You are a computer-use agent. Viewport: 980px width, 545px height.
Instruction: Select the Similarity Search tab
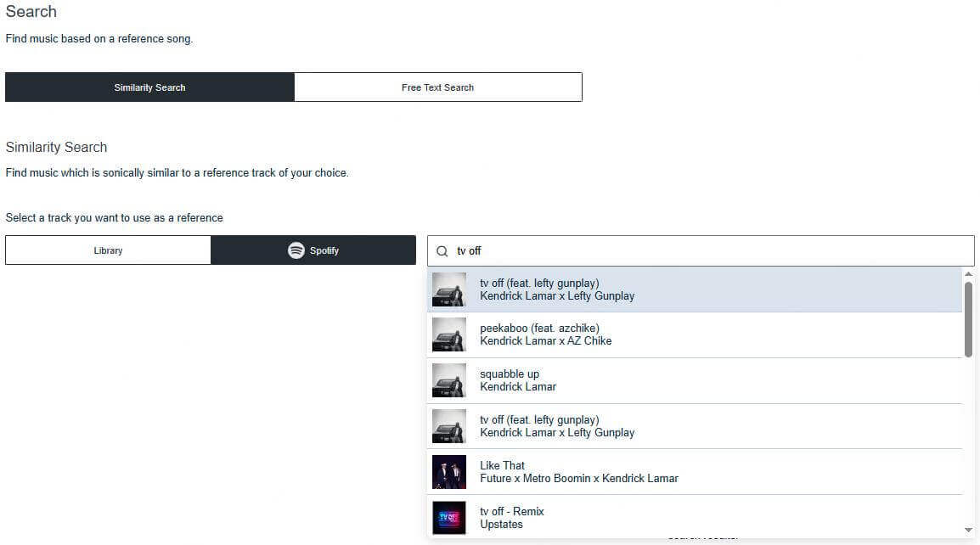point(149,87)
